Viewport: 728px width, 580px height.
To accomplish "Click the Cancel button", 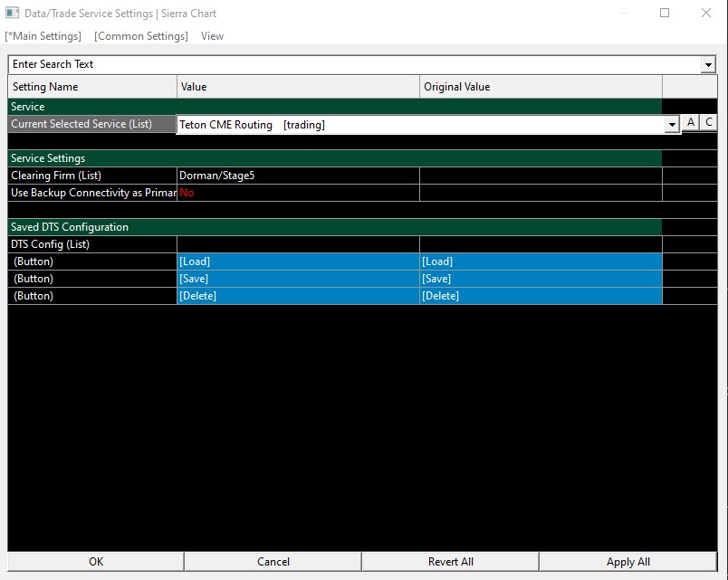I will (273, 562).
